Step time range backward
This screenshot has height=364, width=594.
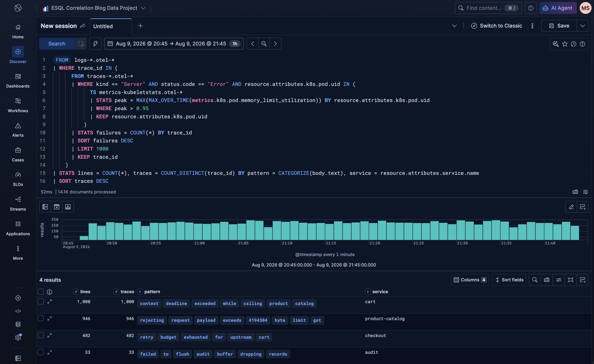[252, 44]
